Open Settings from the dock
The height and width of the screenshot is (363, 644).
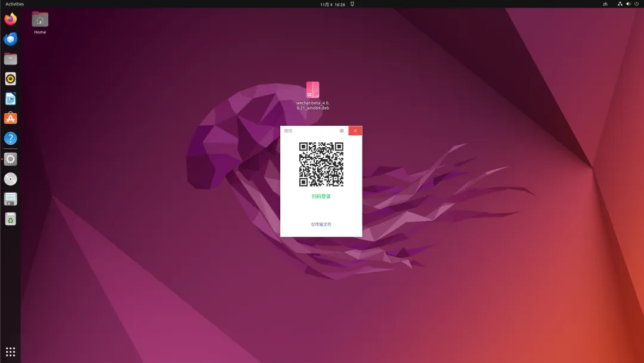click(x=11, y=159)
